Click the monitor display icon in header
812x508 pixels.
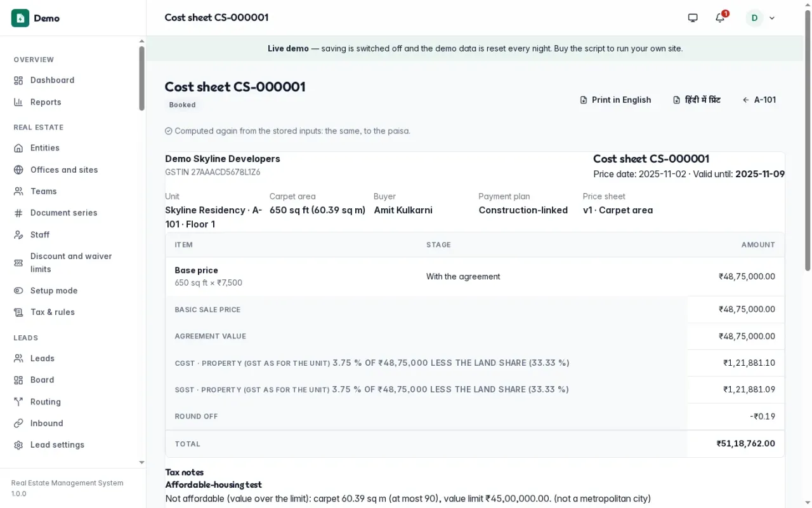[693, 18]
